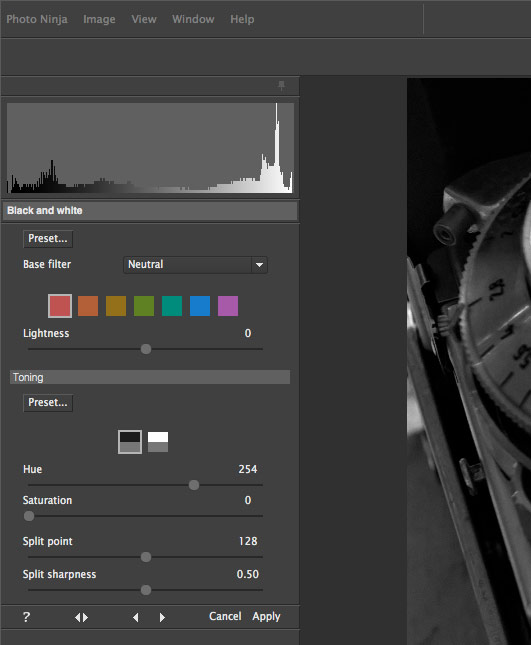Select the green color filter swatch
This screenshot has height=645, width=531.
[x=144, y=306]
